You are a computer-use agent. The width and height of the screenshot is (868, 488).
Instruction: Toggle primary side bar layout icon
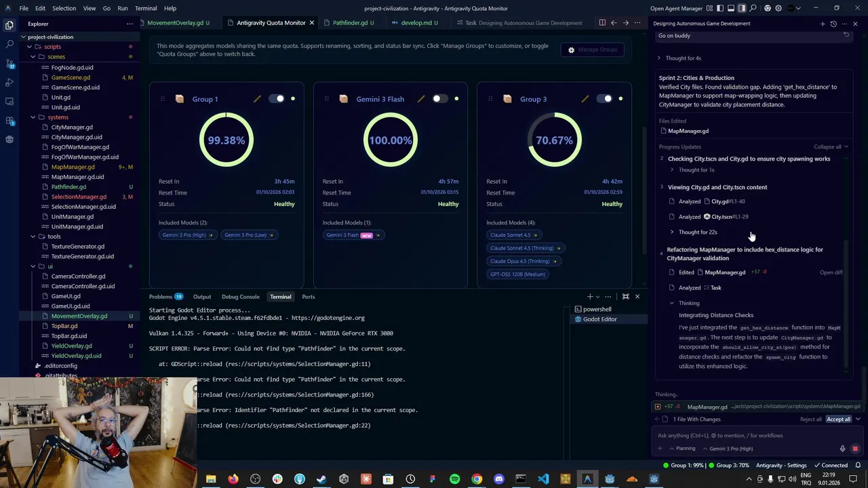720,8
